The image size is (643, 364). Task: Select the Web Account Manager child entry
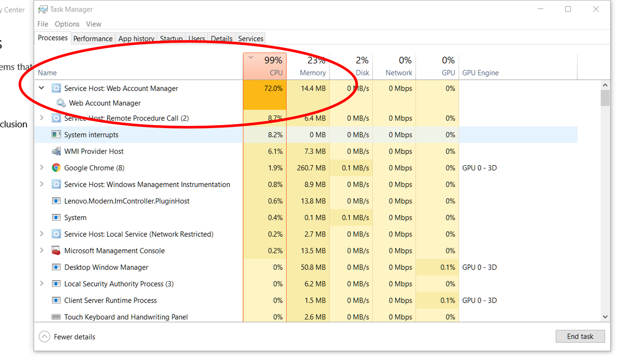[x=105, y=103]
